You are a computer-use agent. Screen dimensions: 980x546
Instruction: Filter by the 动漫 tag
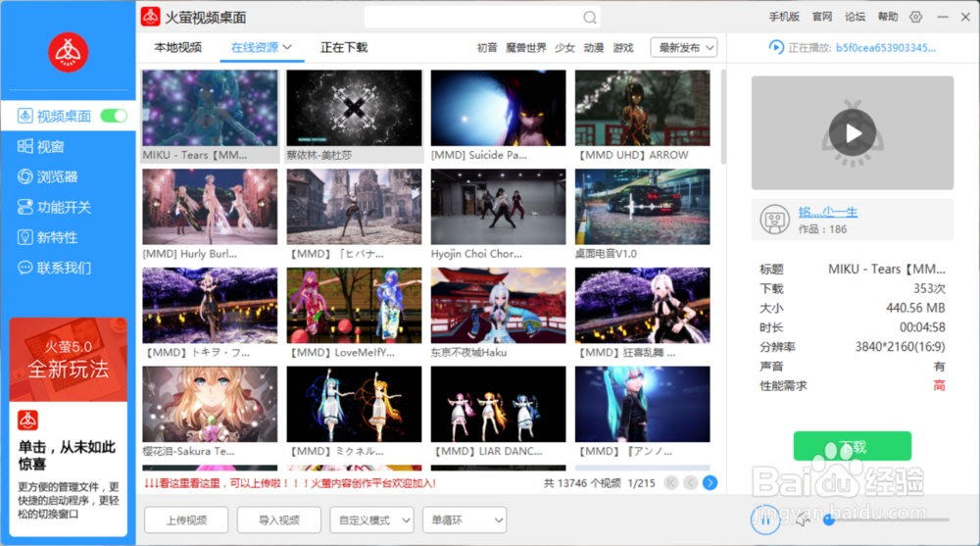(x=594, y=47)
